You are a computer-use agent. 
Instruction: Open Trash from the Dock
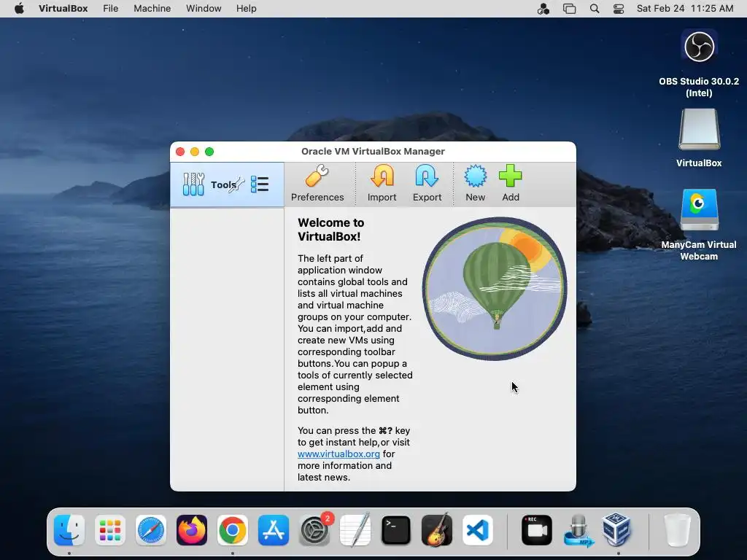click(676, 530)
